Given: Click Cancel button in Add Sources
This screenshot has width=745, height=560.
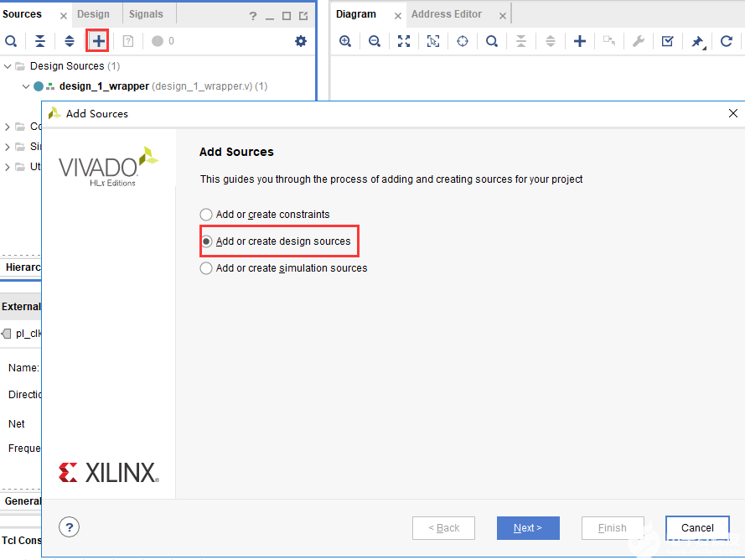Looking at the screenshot, I should coord(697,527).
